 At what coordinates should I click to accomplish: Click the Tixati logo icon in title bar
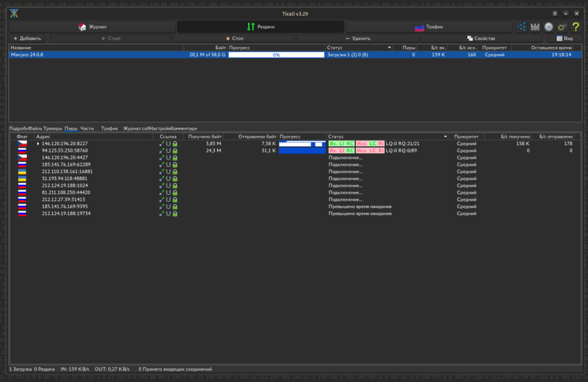[14, 14]
